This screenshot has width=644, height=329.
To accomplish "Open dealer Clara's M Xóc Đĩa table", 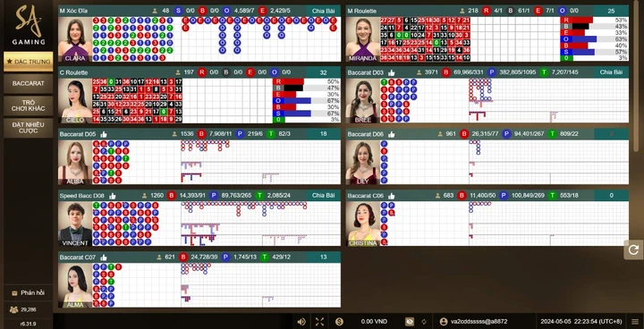I will pos(75,39).
